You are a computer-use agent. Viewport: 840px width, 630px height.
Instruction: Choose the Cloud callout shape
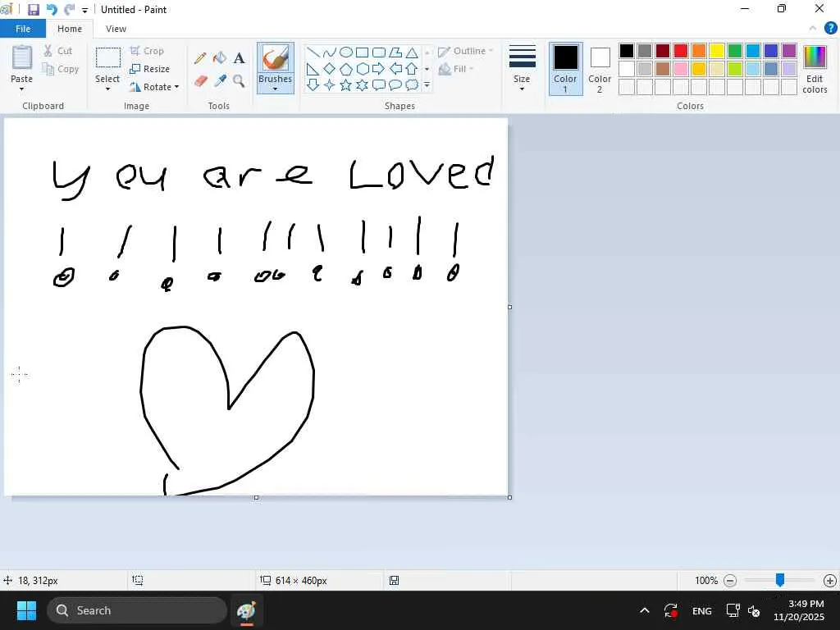coord(412,84)
